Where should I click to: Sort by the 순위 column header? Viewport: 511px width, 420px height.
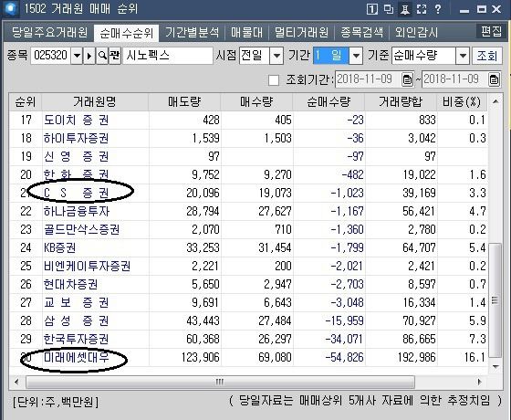click(26, 102)
